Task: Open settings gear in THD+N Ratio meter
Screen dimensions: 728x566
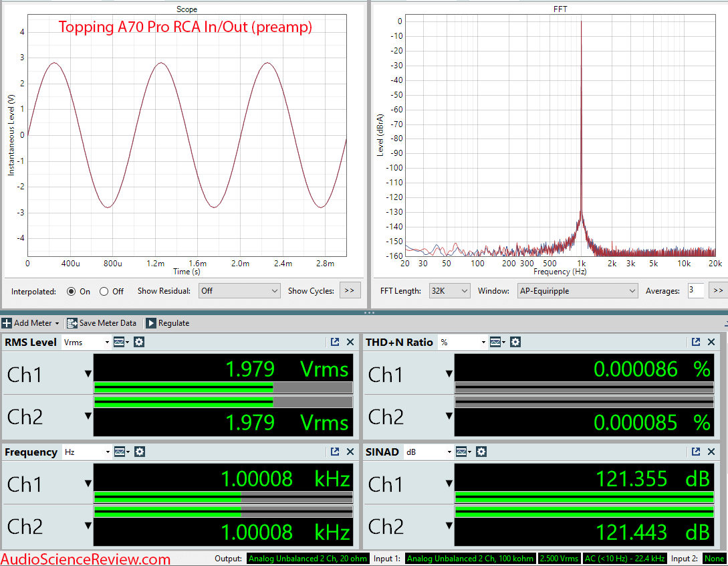Action: click(515, 342)
